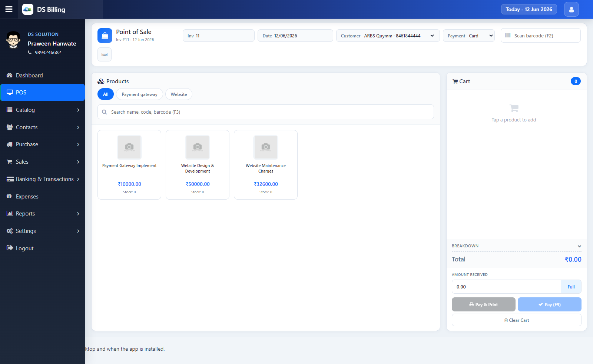Expand the Settings submenu chevron
Image resolution: width=593 pixels, height=364 pixels.
pos(78,231)
